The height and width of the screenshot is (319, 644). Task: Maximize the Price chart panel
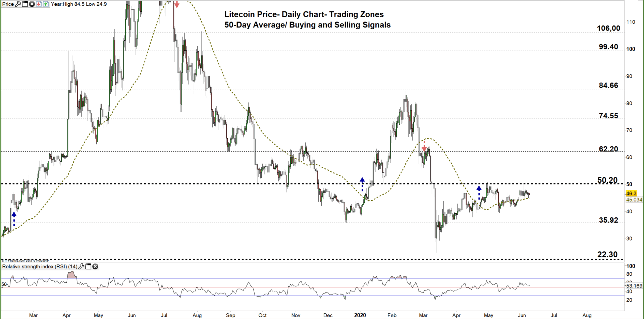[25, 4]
